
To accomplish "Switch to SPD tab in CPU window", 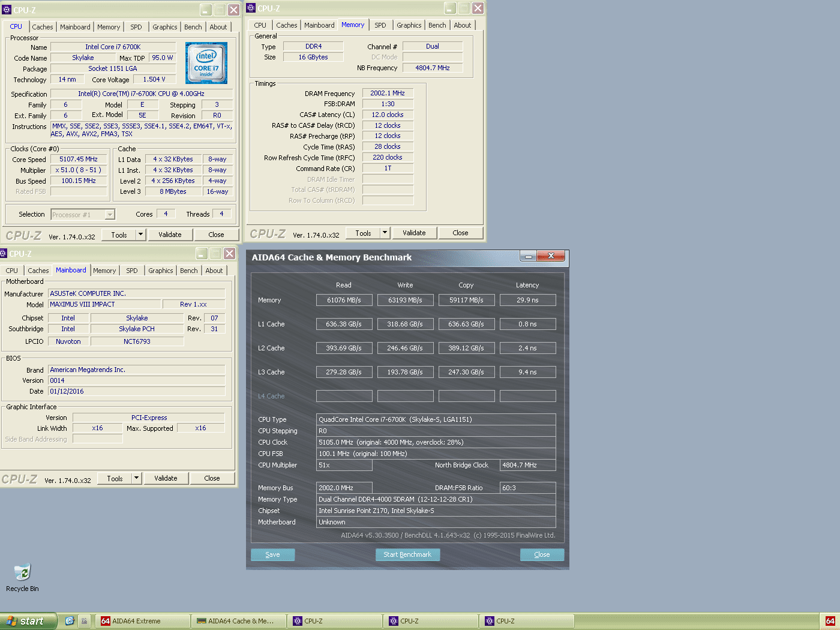I will (136, 27).
